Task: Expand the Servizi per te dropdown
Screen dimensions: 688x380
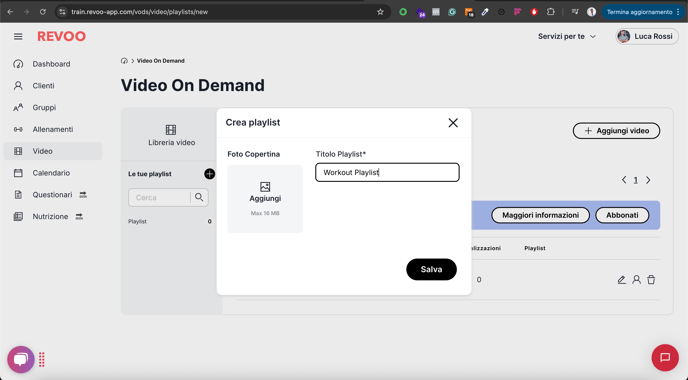Action: pos(567,36)
